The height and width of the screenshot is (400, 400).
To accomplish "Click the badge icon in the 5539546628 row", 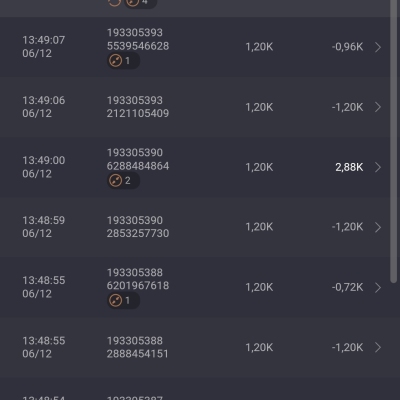I will pos(123,61).
